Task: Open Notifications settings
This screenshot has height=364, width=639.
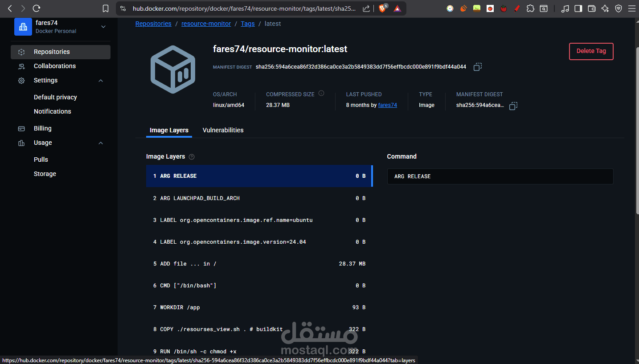Action: 53,111
